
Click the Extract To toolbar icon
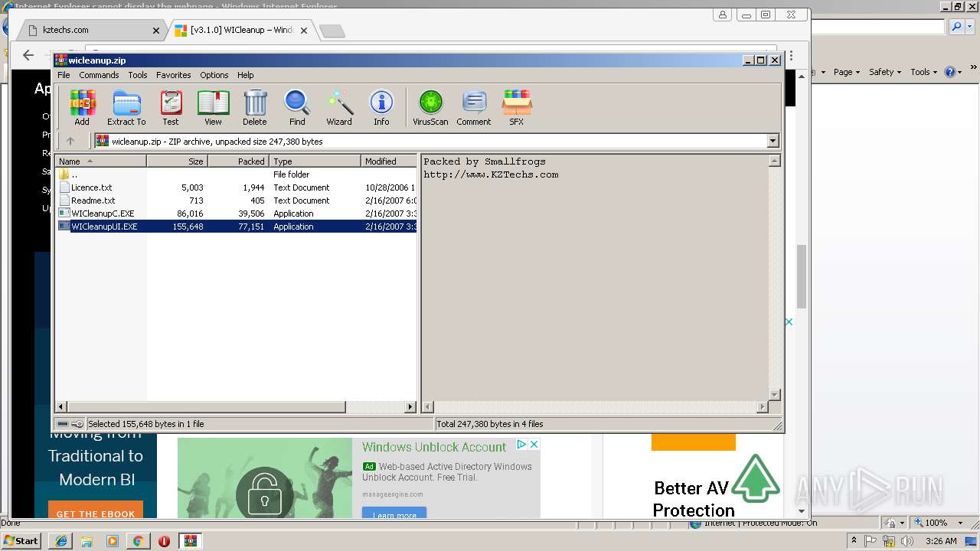point(126,107)
